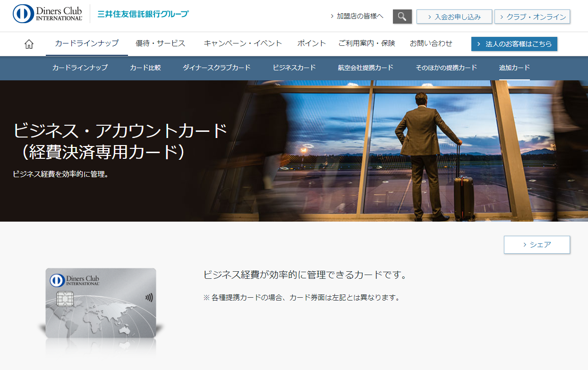Select the 追加カード tab
The width and height of the screenshot is (588, 370).
[x=514, y=68]
